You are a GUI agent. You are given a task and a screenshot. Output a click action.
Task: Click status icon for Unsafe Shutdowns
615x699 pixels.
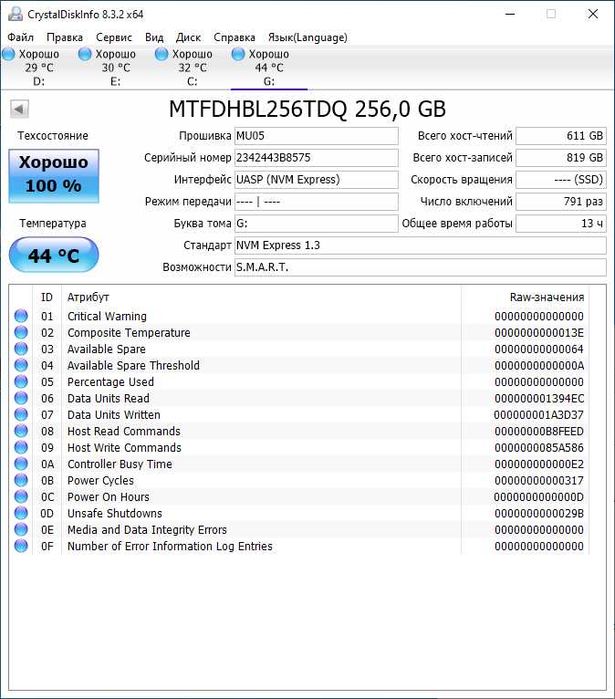[x=21, y=513]
